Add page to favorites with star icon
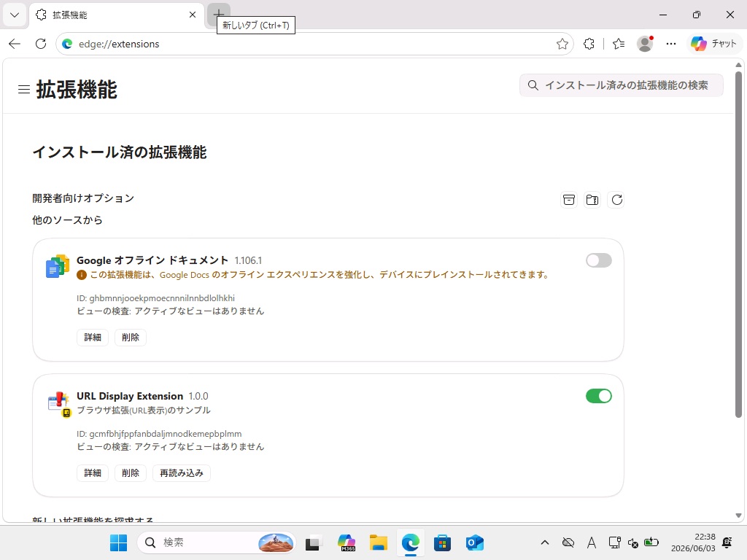This screenshot has height=560, width=747. (562, 44)
